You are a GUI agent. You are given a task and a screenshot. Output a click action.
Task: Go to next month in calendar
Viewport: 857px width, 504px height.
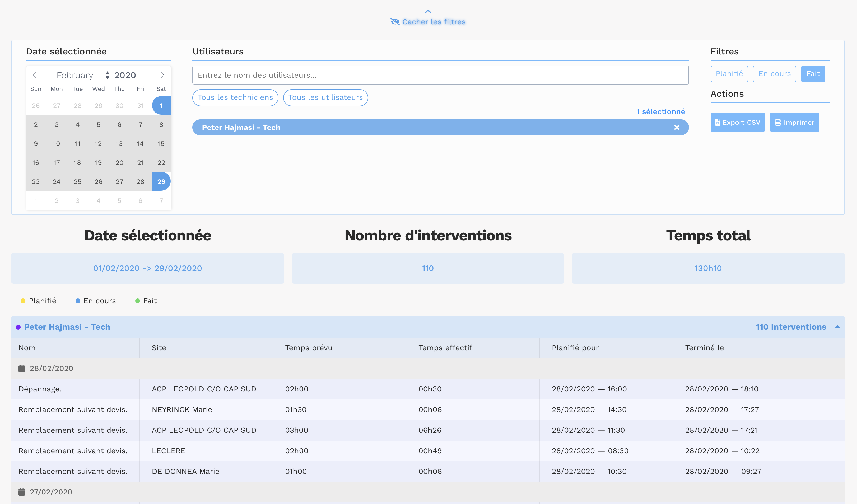pos(162,75)
